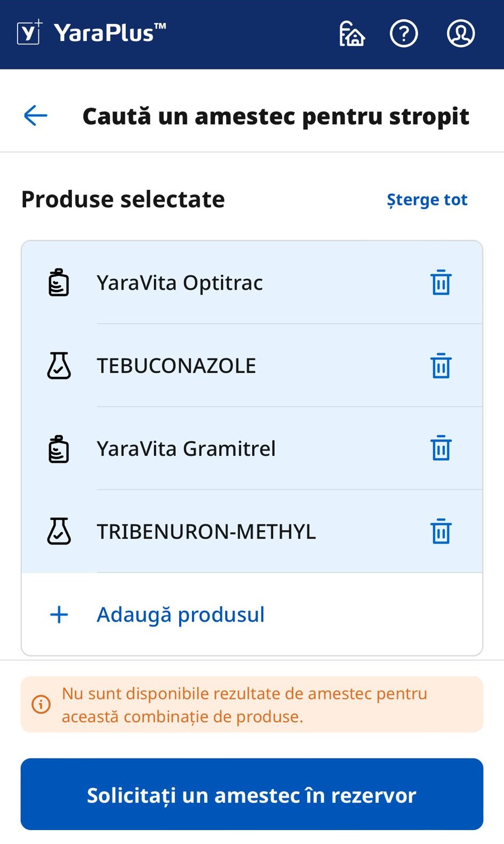Open the user profile icon
Image resolution: width=504 pixels, height=844 pixels.
[460, 34]
